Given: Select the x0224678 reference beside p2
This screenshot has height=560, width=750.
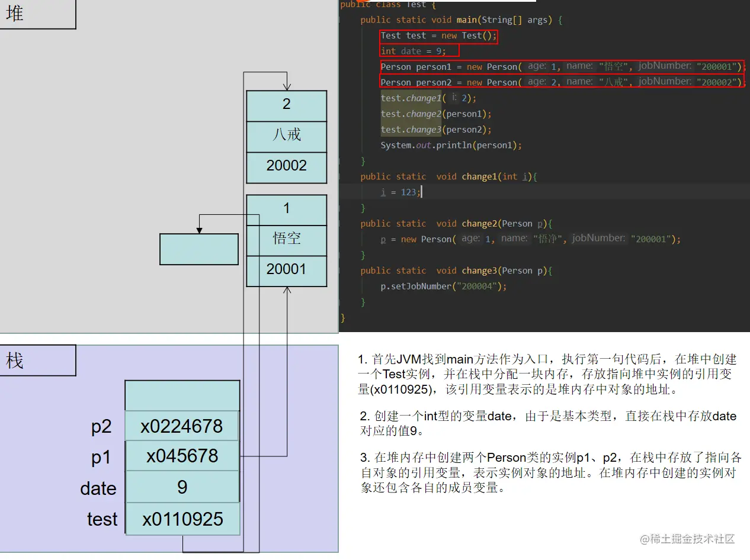Looking at the screenshot, I should [182, 426].
